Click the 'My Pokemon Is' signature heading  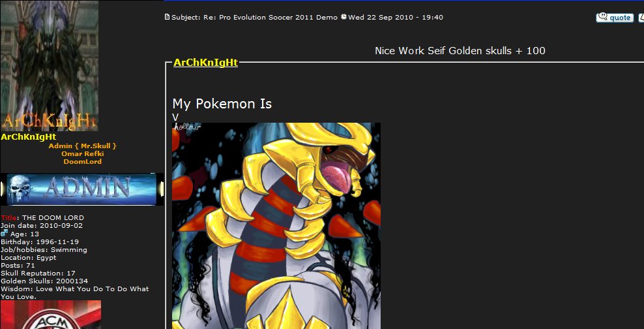pos(222,104)
